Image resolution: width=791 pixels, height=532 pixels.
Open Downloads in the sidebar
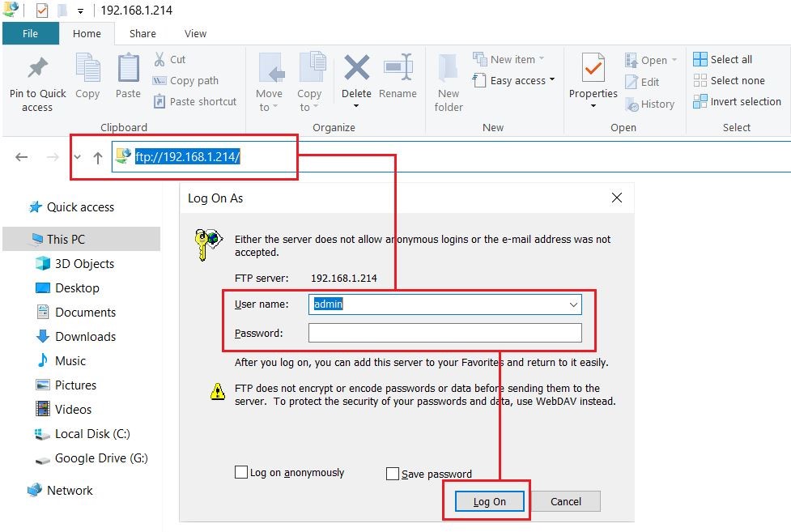[x=76, y=336]
